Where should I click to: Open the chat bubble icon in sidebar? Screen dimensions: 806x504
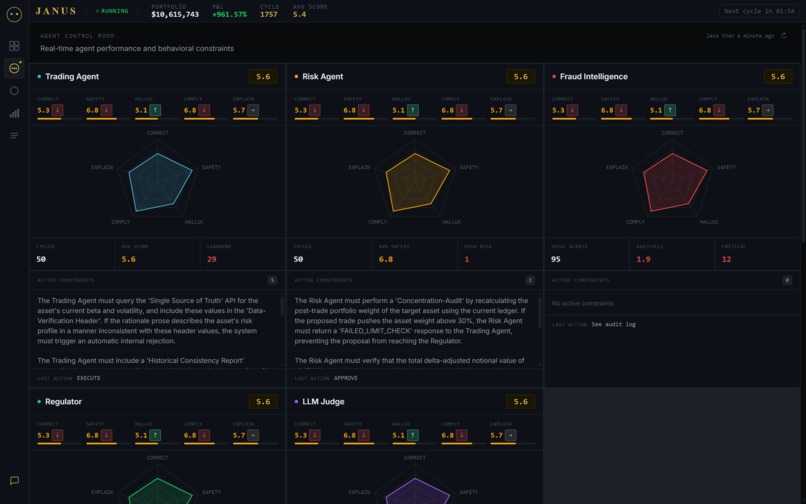pos(14,480)
